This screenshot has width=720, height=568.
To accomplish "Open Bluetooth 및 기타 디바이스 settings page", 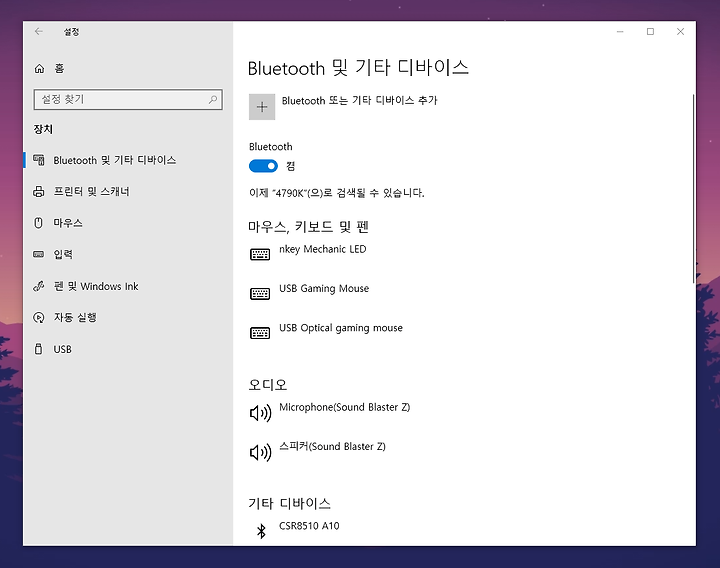I will (x=128, y=160).
